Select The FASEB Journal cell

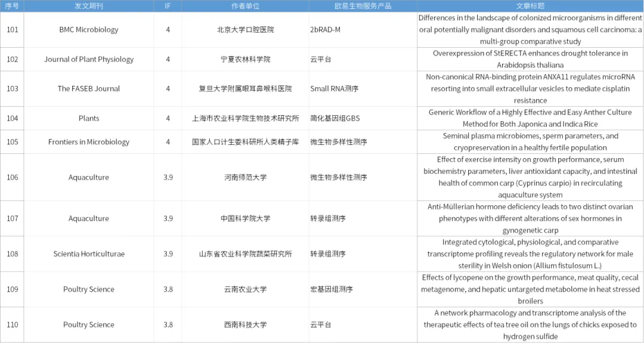point(89,89)
